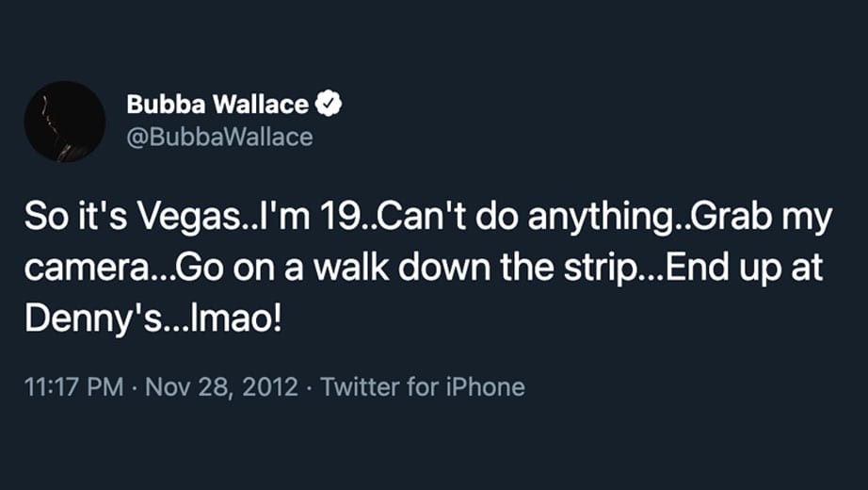Open the Twitter for iPhone source link
868x490 pixels.
coord(423,386)
